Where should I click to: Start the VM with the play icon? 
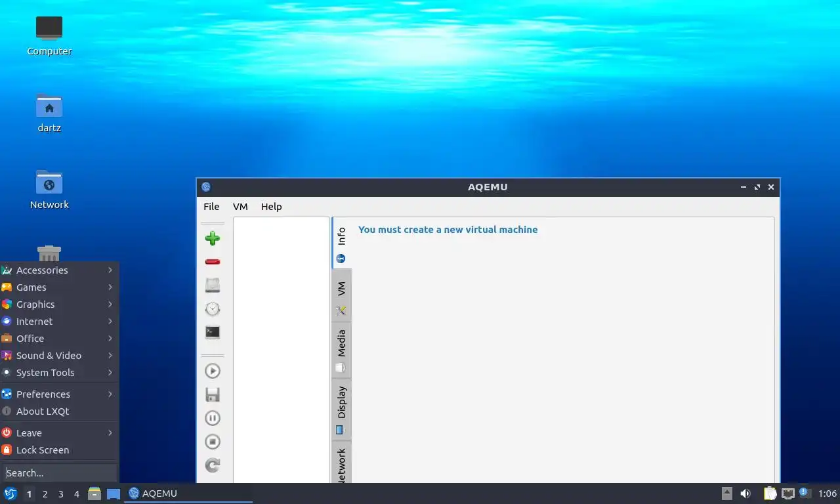coord(212,371)
